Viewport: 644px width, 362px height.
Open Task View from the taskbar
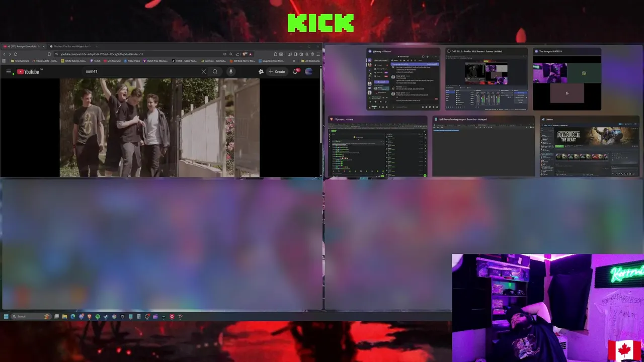pyautogui.click(x=56, y=316)
